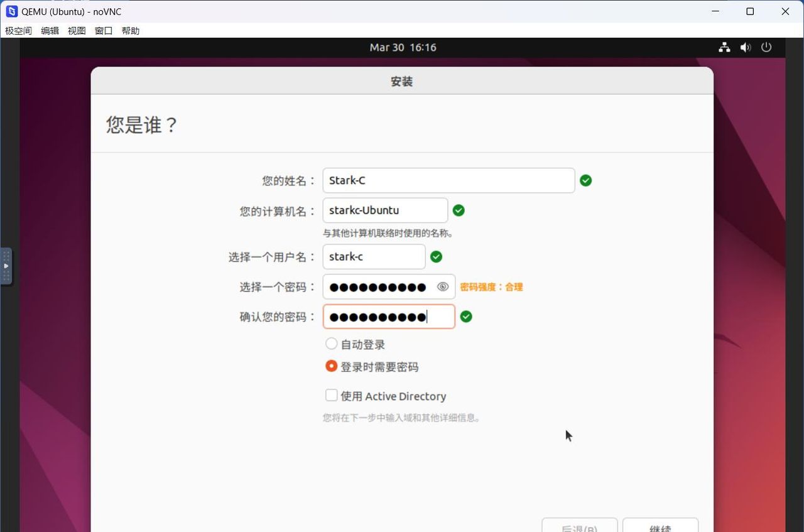The width and height of the screenshot is (804, 532).
Task: Focus the 选择一个用户名 input field
Action: tap(374, 256)
